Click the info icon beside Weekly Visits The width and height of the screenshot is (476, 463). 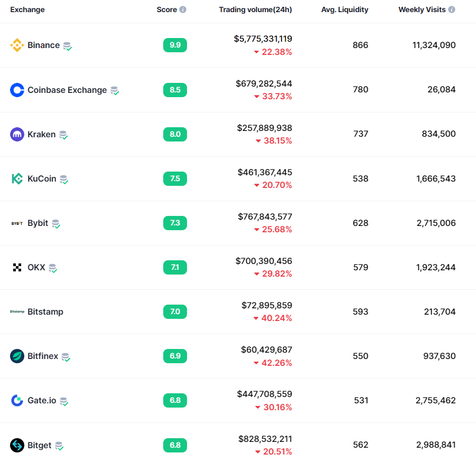pyautogui.click(x=452, y=10)
